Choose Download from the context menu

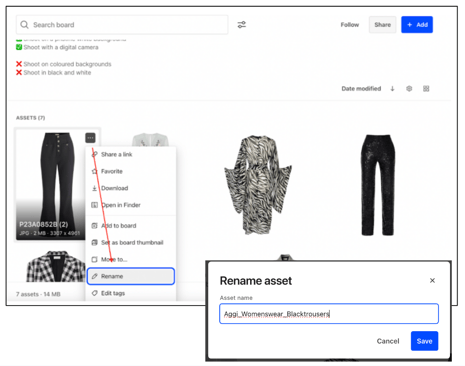(130, 188)
